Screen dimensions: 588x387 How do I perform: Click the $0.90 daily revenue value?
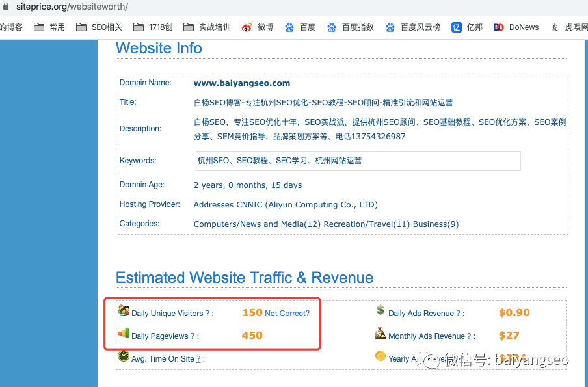[x=514, y=313]
